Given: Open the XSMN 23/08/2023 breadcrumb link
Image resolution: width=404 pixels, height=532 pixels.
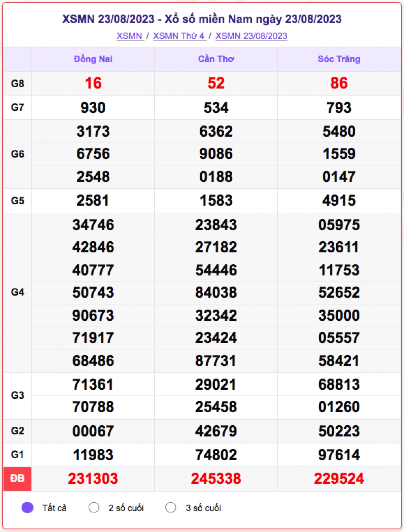Looking at the screenshot, I should (x=251, y=36).
